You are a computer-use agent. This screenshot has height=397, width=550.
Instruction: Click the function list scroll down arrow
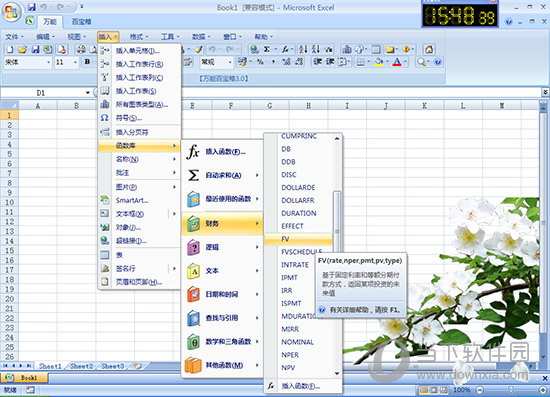tap(337, 374)
